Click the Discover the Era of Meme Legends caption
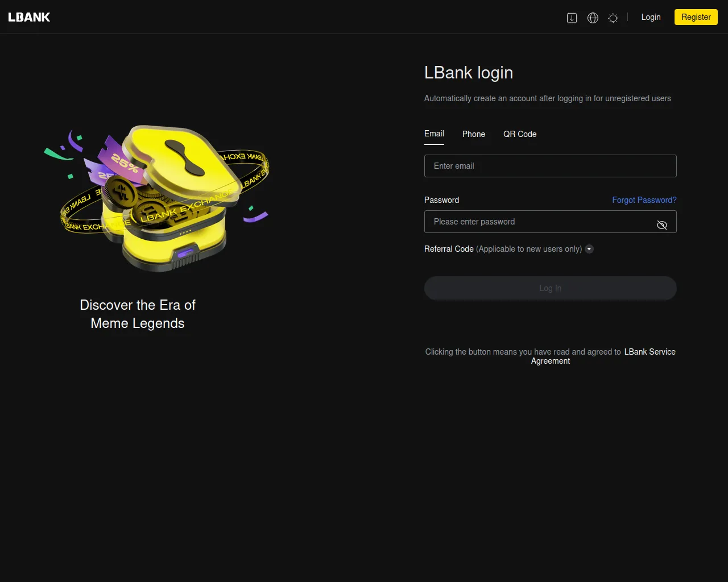The height and width of the screenshot is (582, 728). coord(138,314)
